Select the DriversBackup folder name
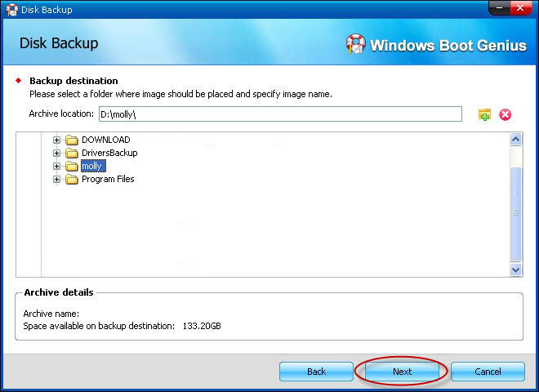The image size is (539, 392). pyautogui.click(x=109, y=153)
